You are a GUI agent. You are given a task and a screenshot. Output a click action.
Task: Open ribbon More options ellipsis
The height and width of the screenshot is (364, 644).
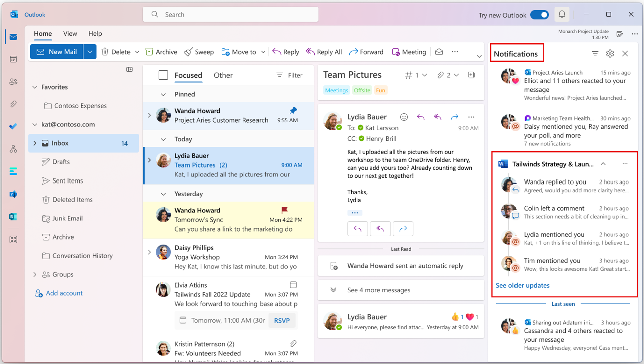pyautogui.click(x=455, y=52)
